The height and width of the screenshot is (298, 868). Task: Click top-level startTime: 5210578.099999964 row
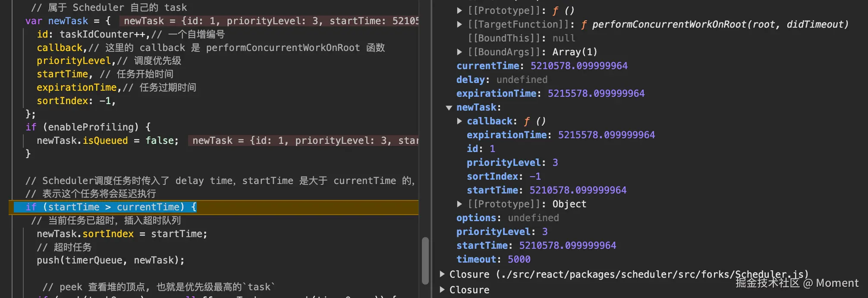[x=536, y=246]
